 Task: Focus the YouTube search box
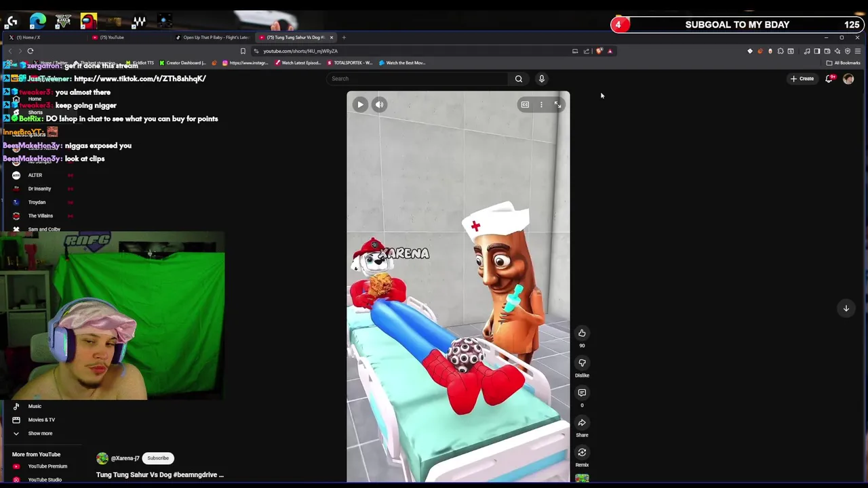pyautogui.click(x=418, y=79)
